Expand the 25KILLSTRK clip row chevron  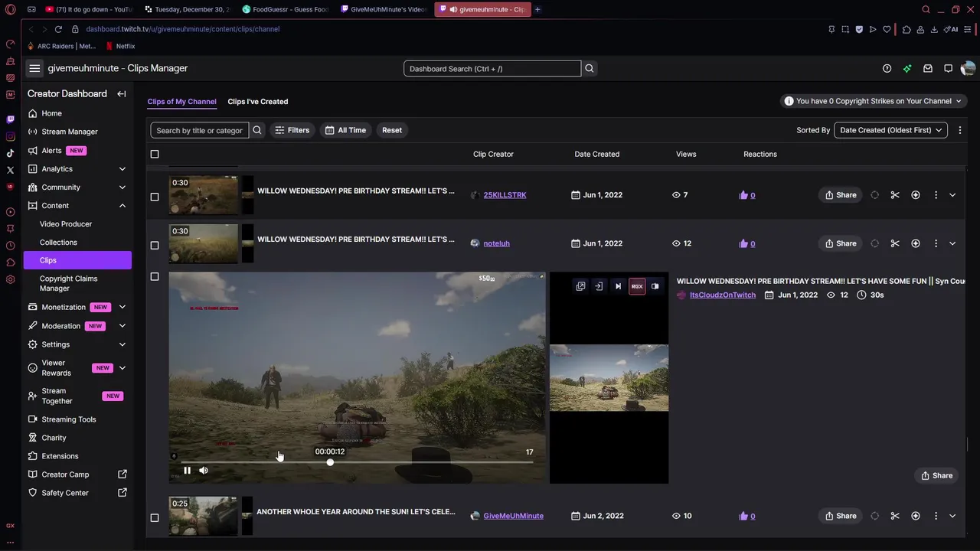(952, 195)
